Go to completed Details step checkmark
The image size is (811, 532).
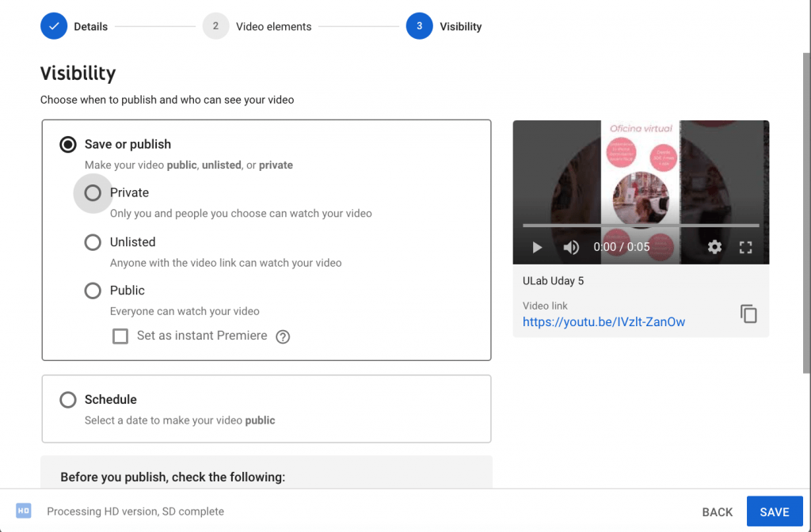pyautogui.click(x=54, y=26)
